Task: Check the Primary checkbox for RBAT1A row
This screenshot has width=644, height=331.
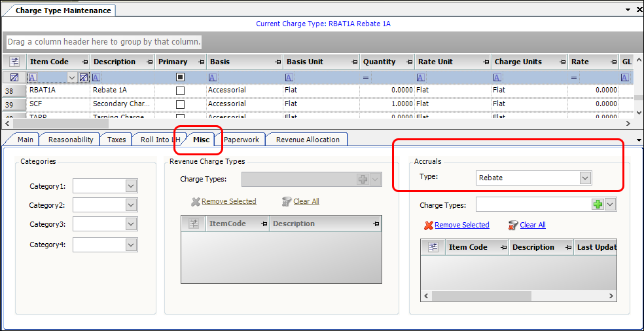Action: (180, 90)
